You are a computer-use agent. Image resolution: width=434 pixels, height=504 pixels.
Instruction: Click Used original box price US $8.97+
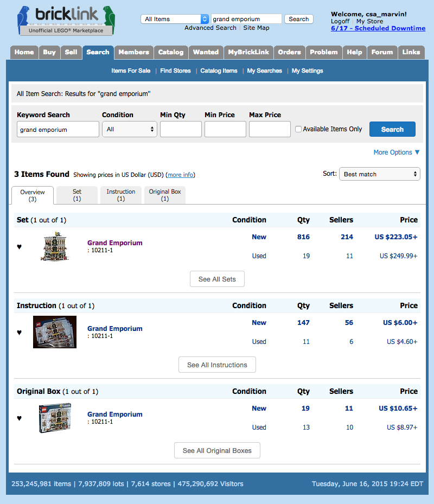[402, 427]
